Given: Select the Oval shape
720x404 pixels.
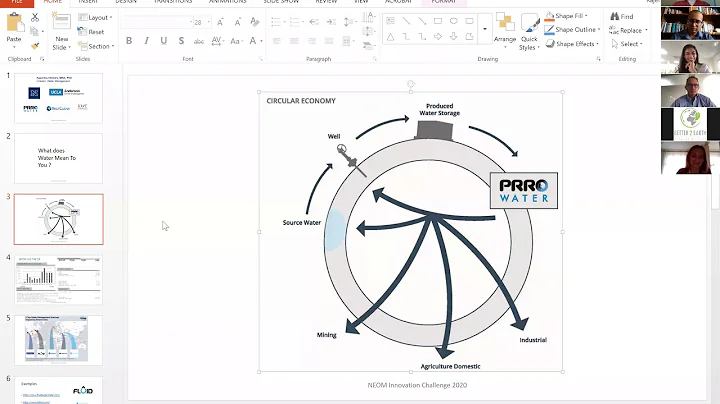Looking at the screenshot, I should tap(454, 21).
